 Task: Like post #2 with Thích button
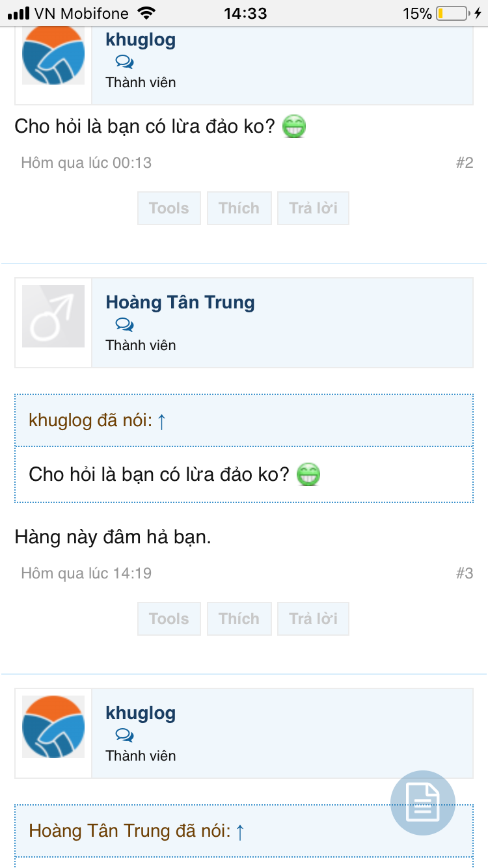(x=239, y=208)
